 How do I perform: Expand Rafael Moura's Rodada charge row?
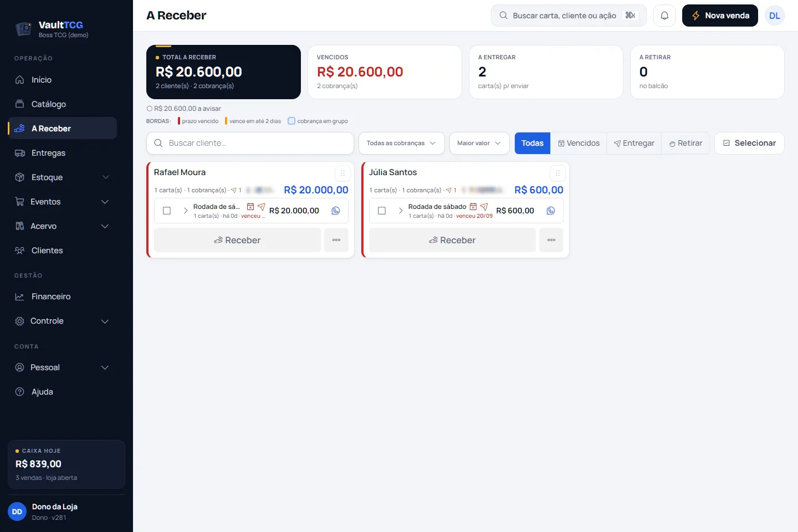[186, 211]
